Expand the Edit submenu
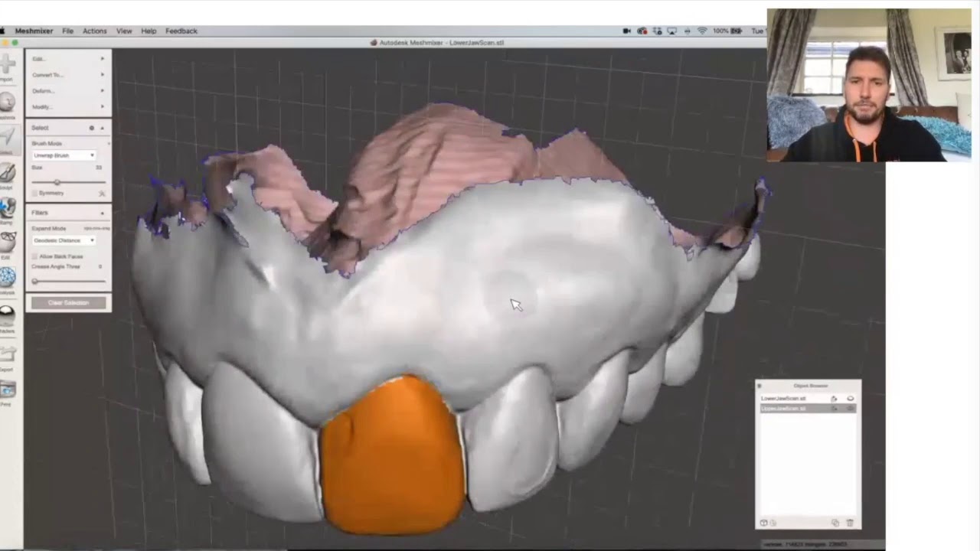 pyautogui.click(x=68, y=59)
